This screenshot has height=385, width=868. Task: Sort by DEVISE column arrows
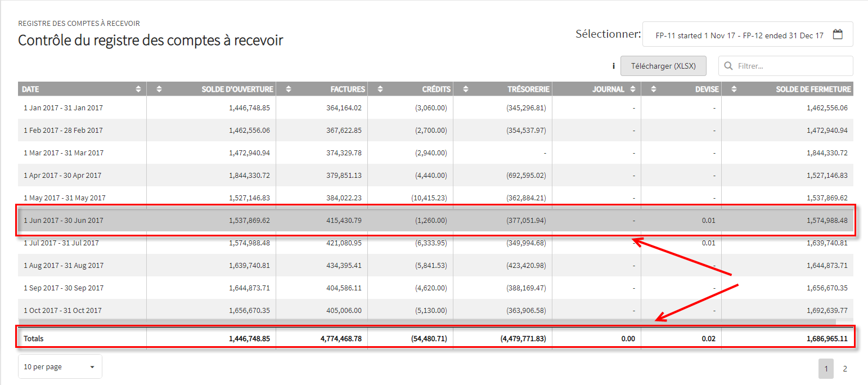[x=653, y=89]
